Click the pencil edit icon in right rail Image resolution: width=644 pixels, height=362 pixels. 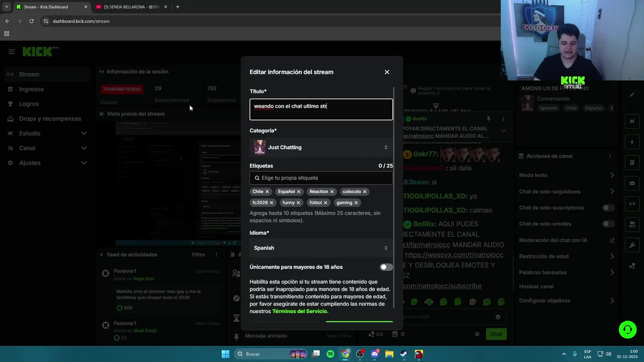coord(632,95)
